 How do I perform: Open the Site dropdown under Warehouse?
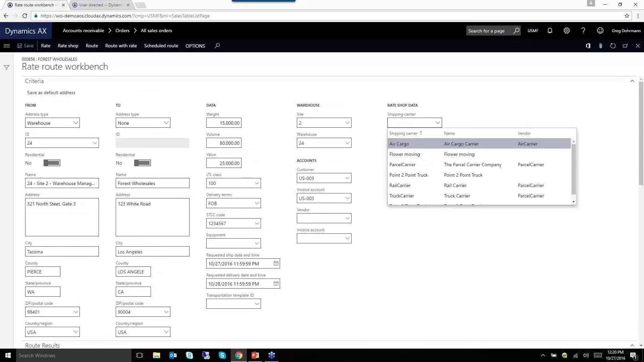347,123
